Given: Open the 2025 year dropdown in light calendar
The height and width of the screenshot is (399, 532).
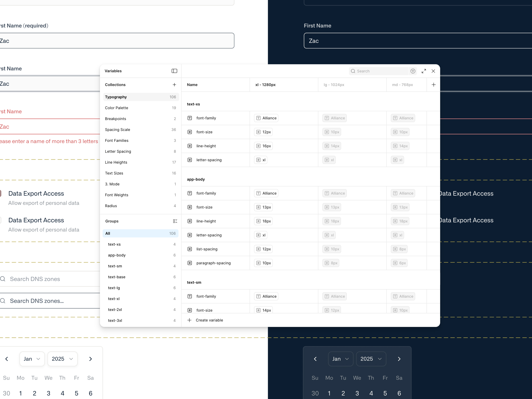Looking at the screenshot, I should tap(62, 359).
